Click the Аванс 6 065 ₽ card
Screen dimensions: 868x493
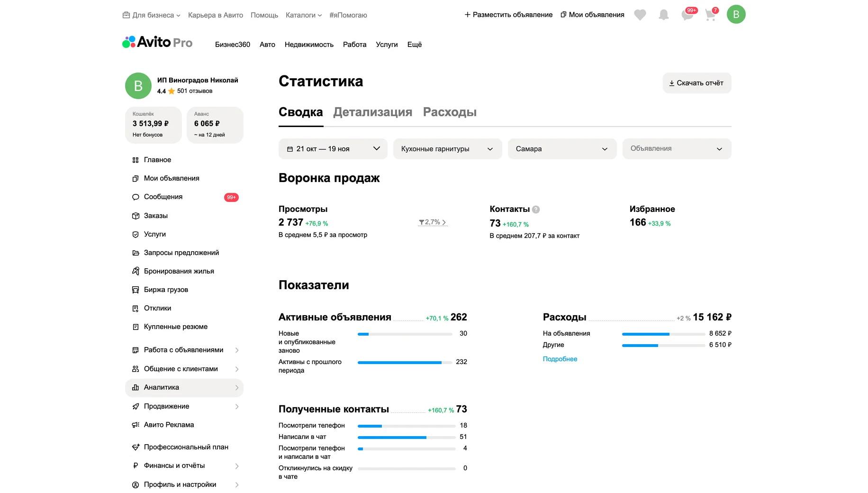pyautogui.click(x=215, y=125)
